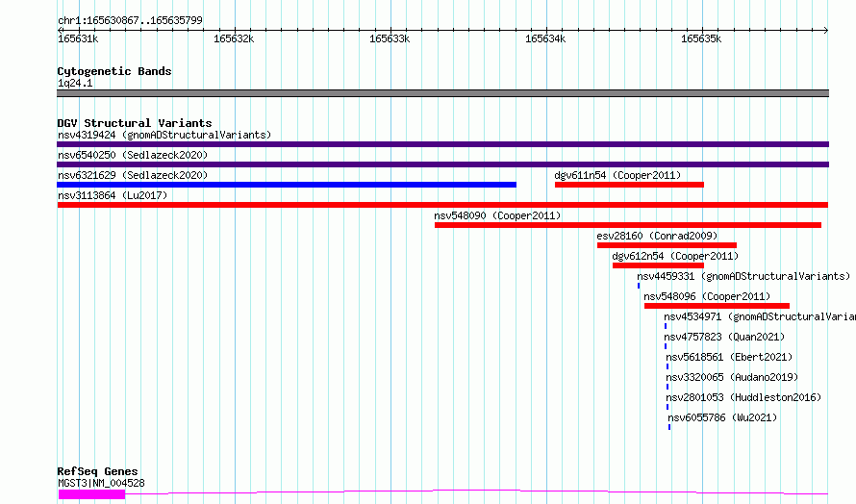Open the nsv4319424 (gnomADStructuralVariants) label
The height and width of the screenshot is (504, 856).
pyautogui.click(x=164, y=135)
